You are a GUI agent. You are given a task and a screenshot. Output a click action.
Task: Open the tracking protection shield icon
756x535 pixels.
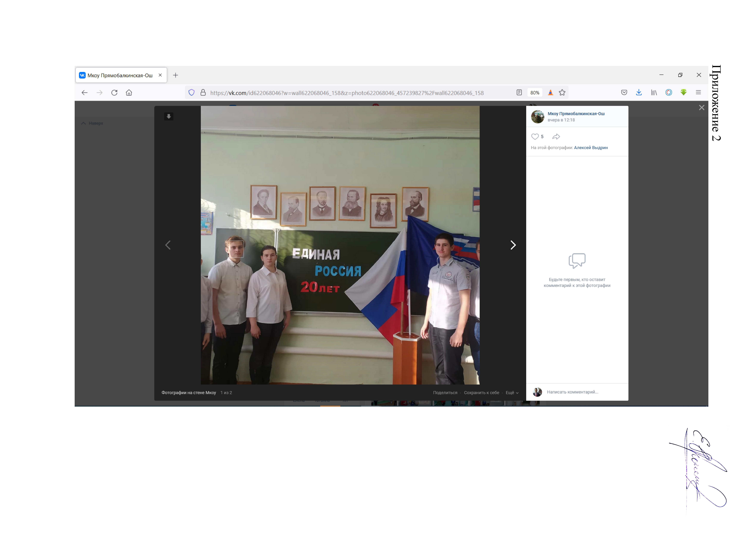click(191, 93)
